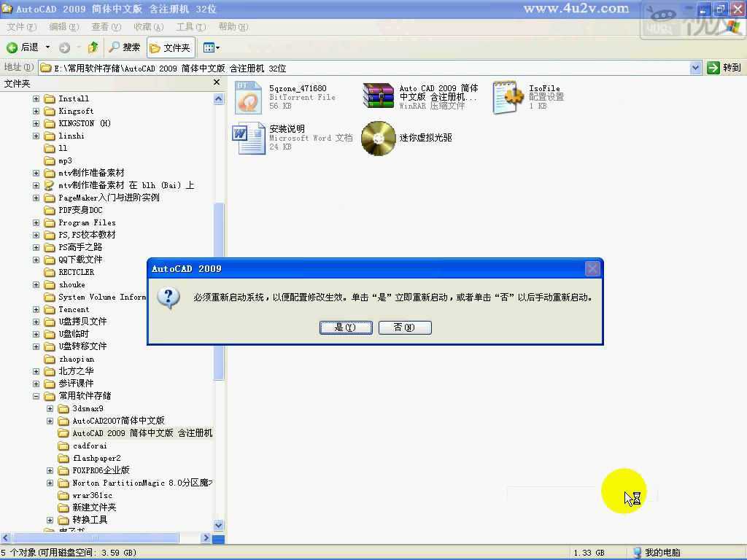Click the Go (转到) button

pyautogui.click(x=724, y=68)
